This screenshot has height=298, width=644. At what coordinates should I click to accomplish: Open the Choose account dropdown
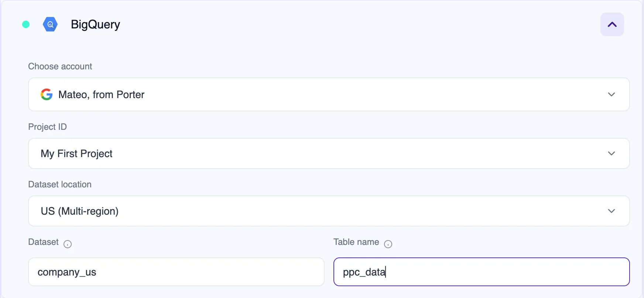click(x=329, y=94)
